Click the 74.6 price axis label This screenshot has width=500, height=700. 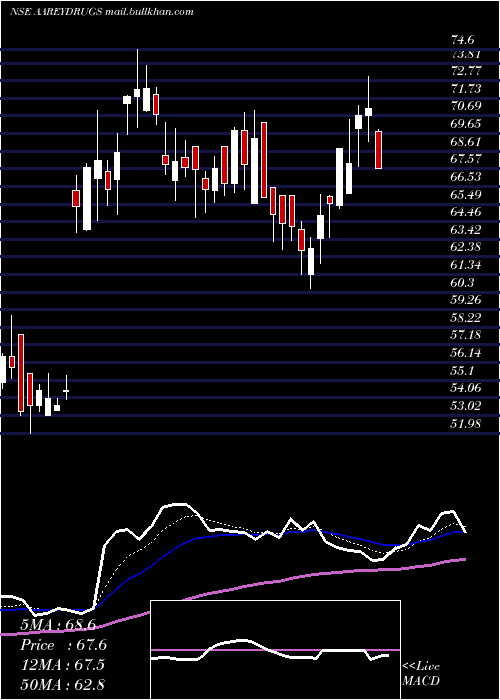point(462,40)
